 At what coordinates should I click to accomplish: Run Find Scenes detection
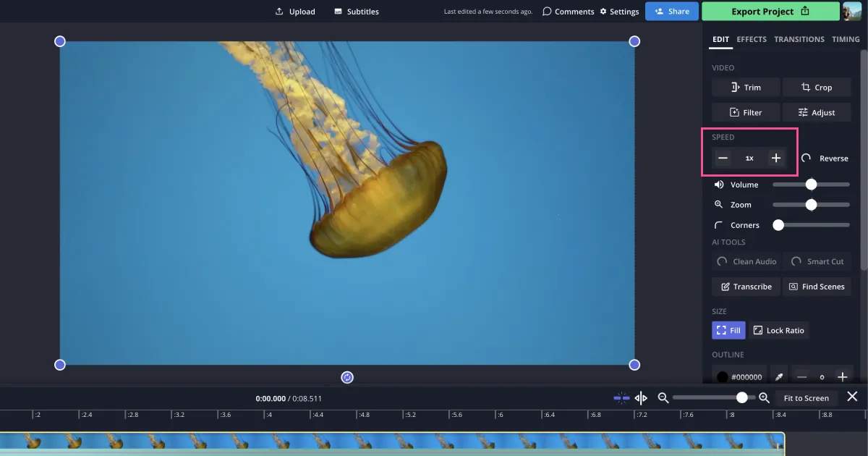point(817,287)
